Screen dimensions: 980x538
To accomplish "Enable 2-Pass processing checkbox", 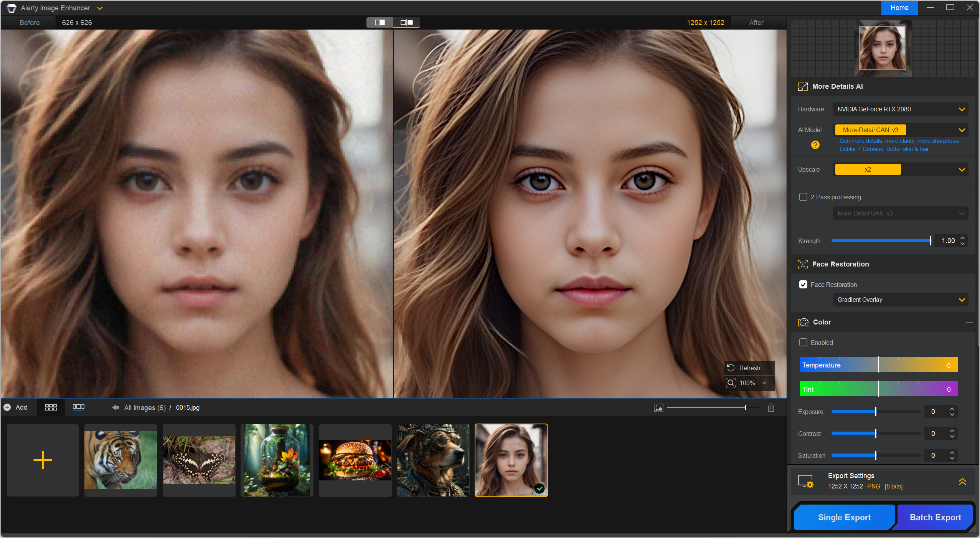I will [x=803, y=197].
